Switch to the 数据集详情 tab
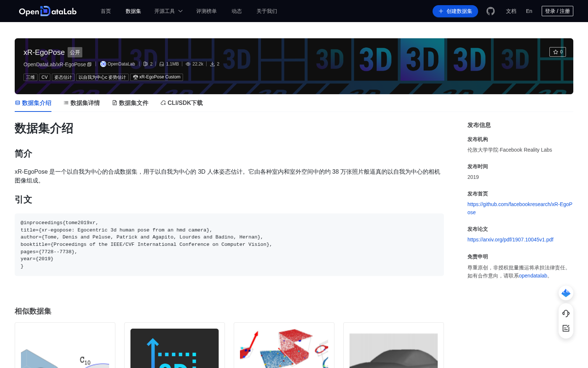 [x=82, y=103]
